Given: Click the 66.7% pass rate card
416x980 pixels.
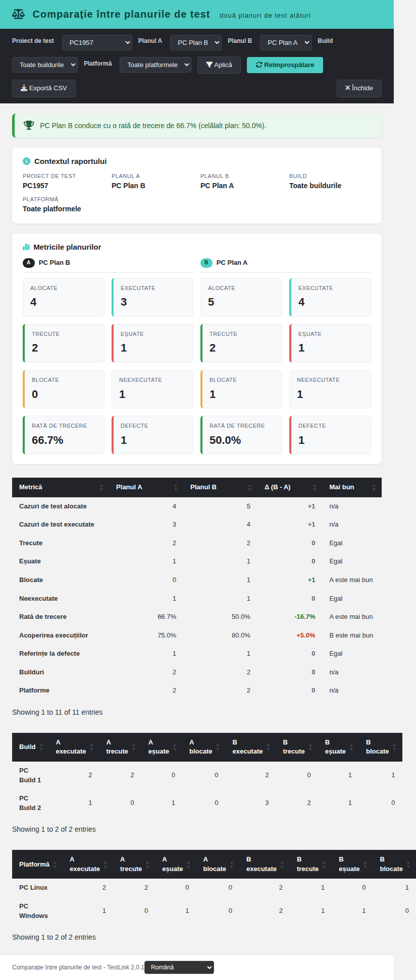Looking at the screenshot, I should pyautogui.click(x=64, y=435).
